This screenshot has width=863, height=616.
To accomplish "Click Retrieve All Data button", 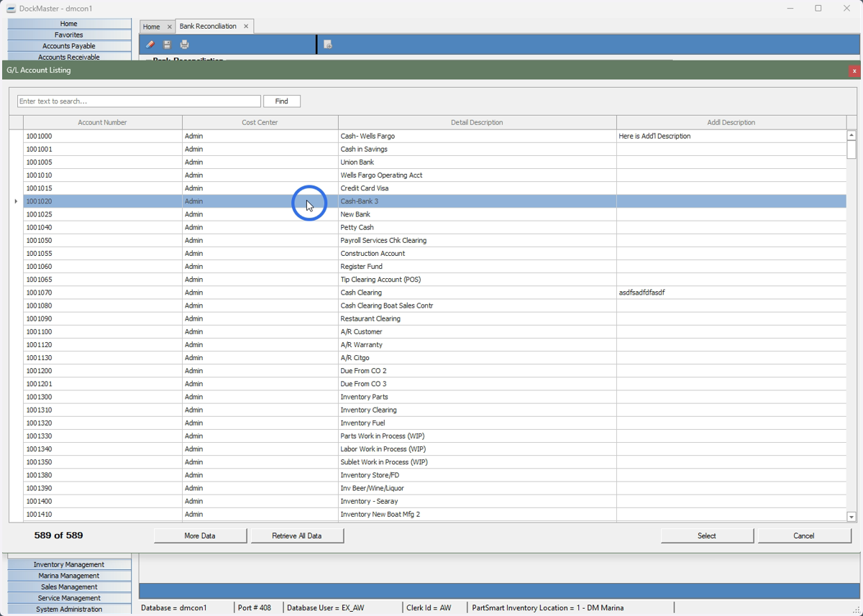I will [297, 535].
